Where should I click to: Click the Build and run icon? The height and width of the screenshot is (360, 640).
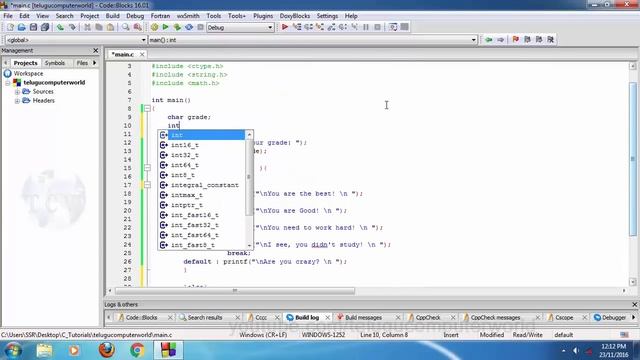(x=177, y=27)
